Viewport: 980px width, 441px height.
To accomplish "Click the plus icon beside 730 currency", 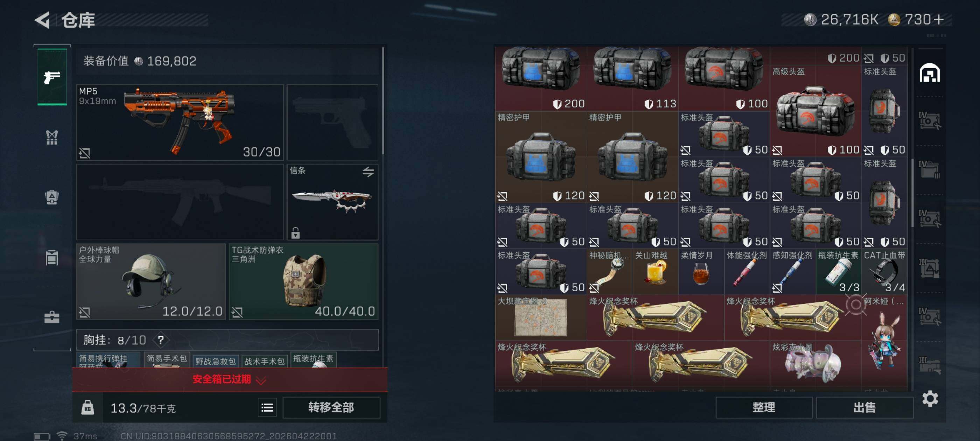I will pos(939,19).
